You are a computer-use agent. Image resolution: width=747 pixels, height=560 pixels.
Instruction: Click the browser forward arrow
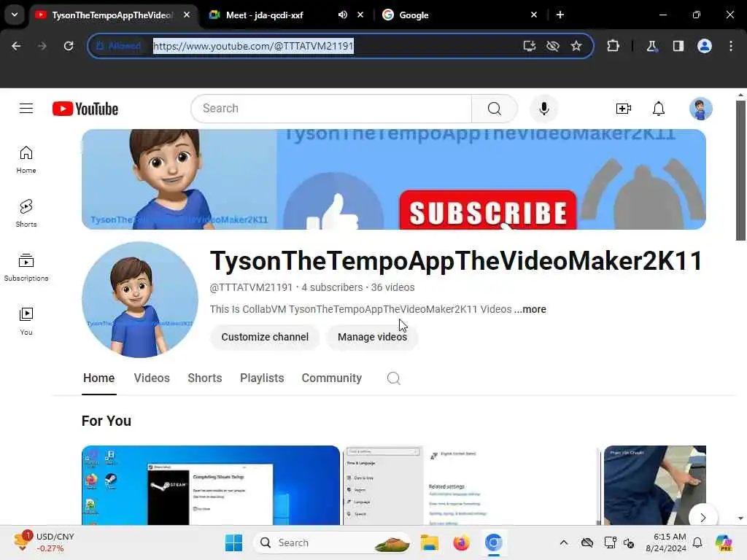tap(42, 46)
